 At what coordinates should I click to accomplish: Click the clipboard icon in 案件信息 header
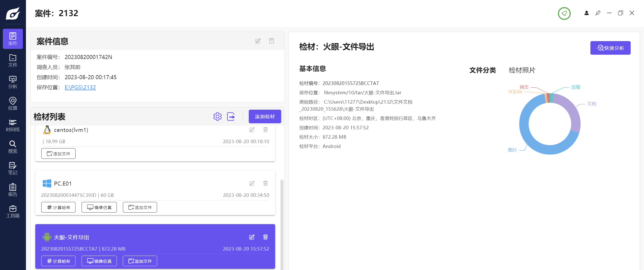(271, 41)
